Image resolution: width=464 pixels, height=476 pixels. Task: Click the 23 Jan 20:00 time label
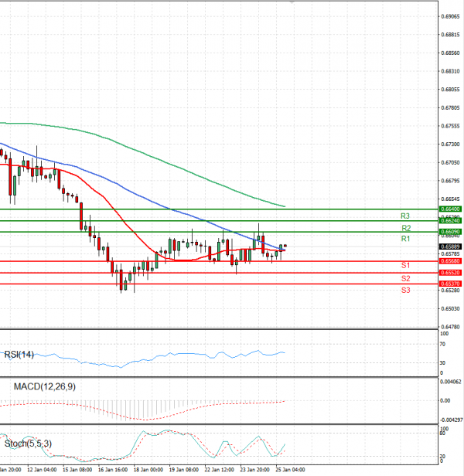coord(254,470)
